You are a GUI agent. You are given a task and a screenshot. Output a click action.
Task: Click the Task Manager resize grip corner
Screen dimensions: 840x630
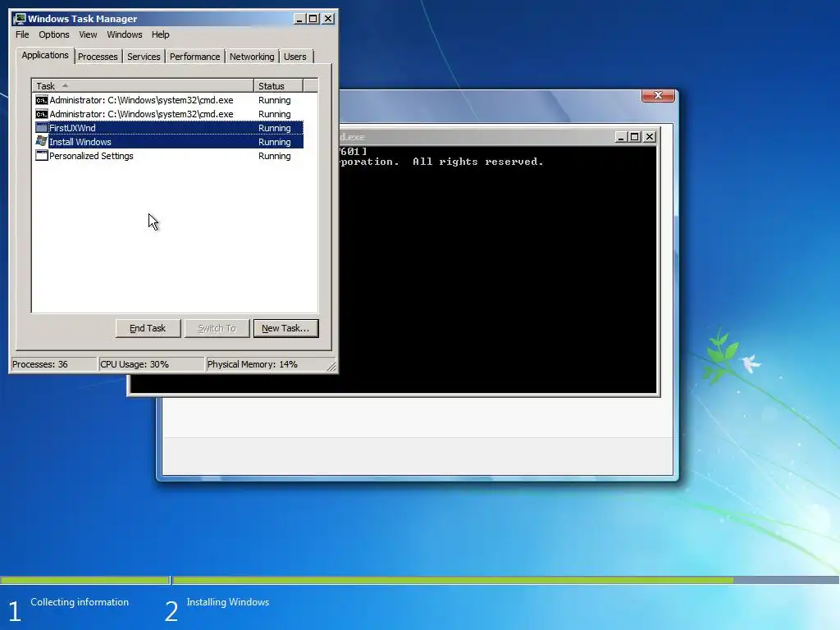pyautogui.click(x=331, y=367)
